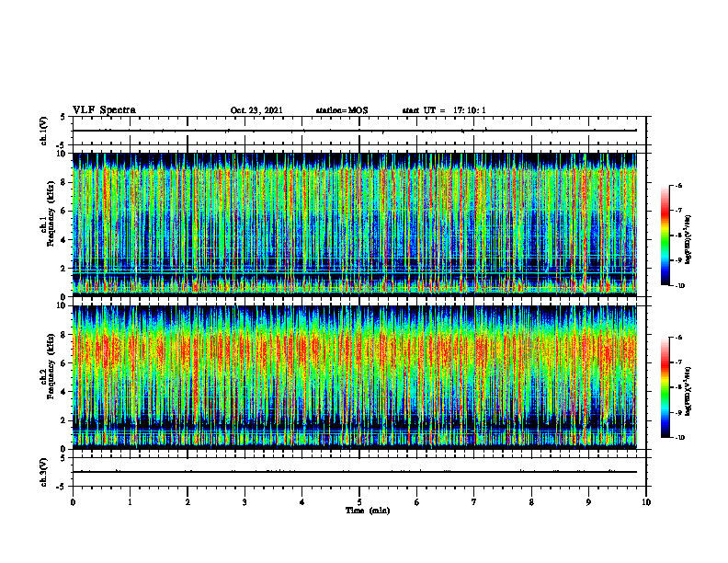Click the ch.1 frequency tick label "8"

tap(64, 182)
